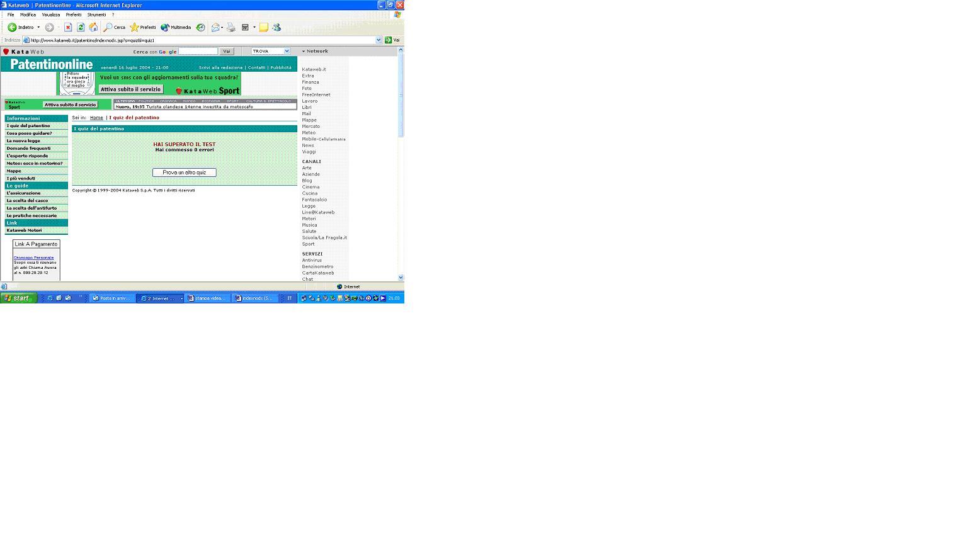Click the Google search input field
The width and height of the screenshot is (980, 549).
pyautogui.click(x=198, y=51)
